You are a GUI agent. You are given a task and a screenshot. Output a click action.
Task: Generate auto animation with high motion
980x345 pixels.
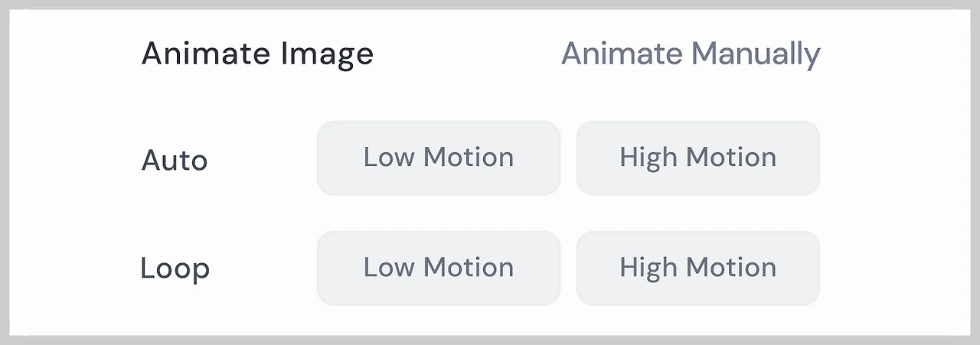tap(697, 158)
